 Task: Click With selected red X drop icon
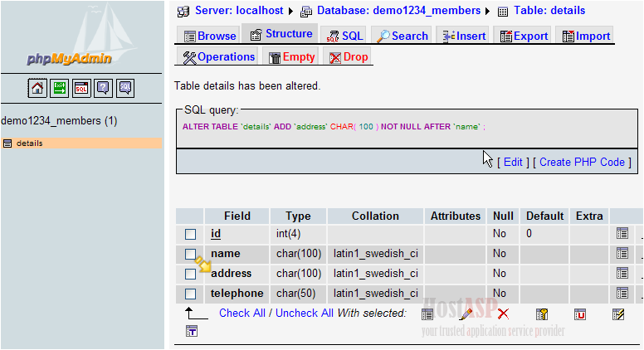coord(503,314)
